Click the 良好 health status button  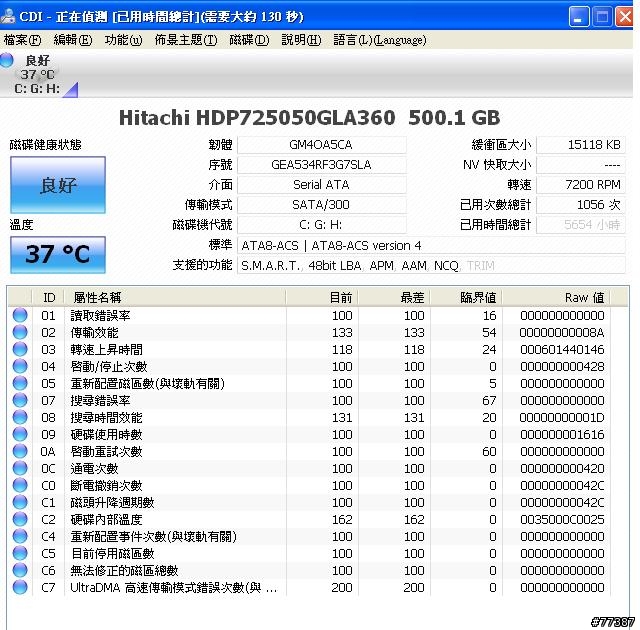tap(58, 185)
